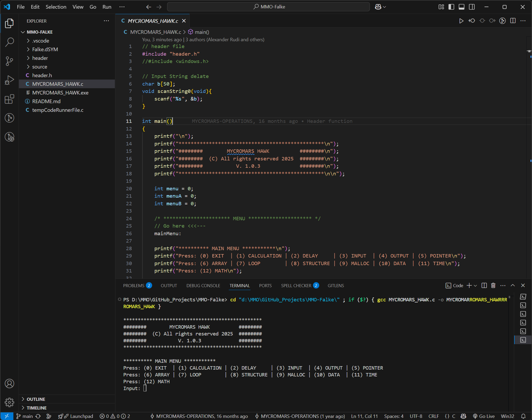Expand the header folder in Explorer
532x420 pixels.
pyautogui.click(x=40, y=58)
